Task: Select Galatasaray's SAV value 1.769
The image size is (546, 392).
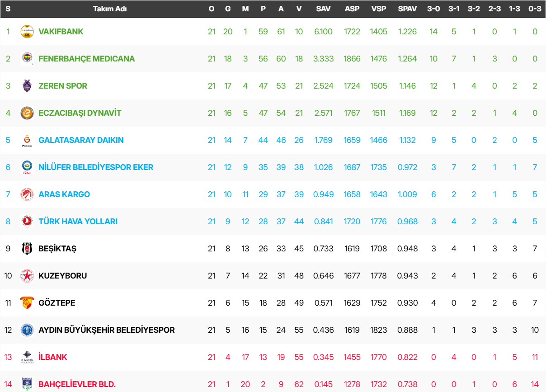Action: 324,140
